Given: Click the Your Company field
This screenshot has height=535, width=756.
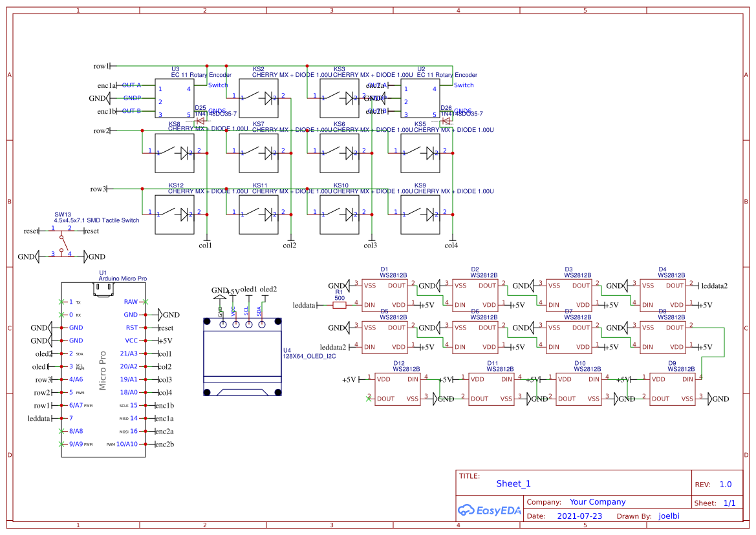Looking at the screenshot, I should [598, 502].
